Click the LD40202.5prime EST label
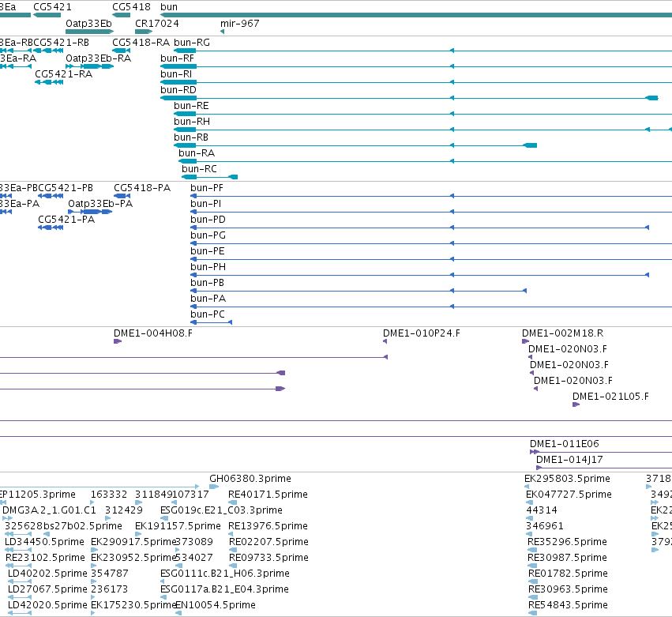Viewport: 672px width, 617px height. (x=47, y=574)
